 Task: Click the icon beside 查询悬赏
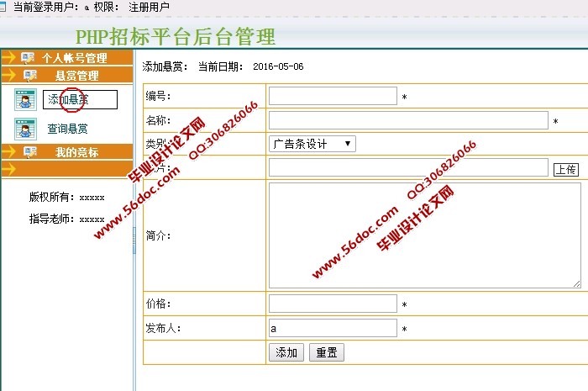tap(25, 129)
